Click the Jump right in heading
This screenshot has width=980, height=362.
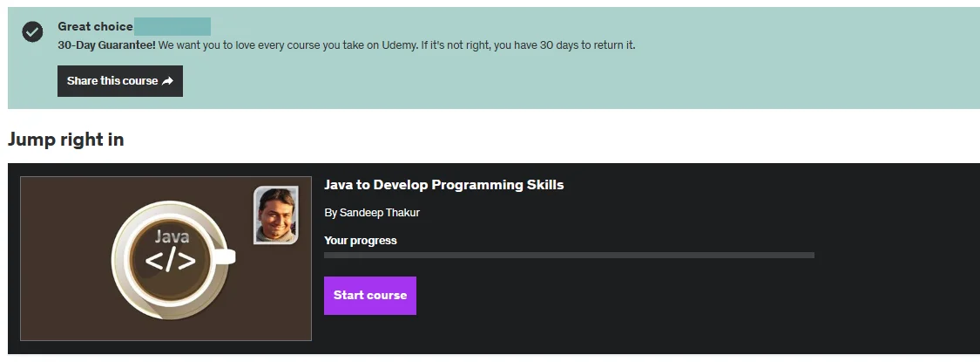(65, 139)
